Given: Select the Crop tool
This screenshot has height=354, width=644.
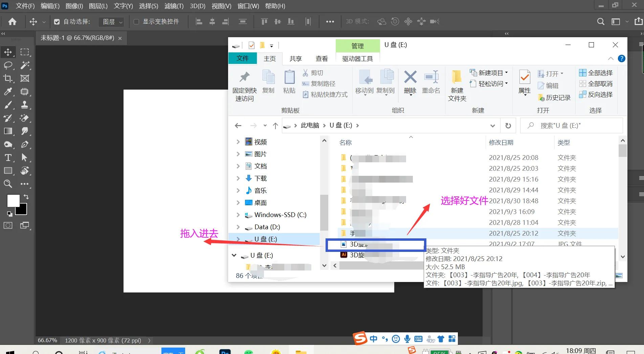Looking at the screenshot, I should click(8, 78).
